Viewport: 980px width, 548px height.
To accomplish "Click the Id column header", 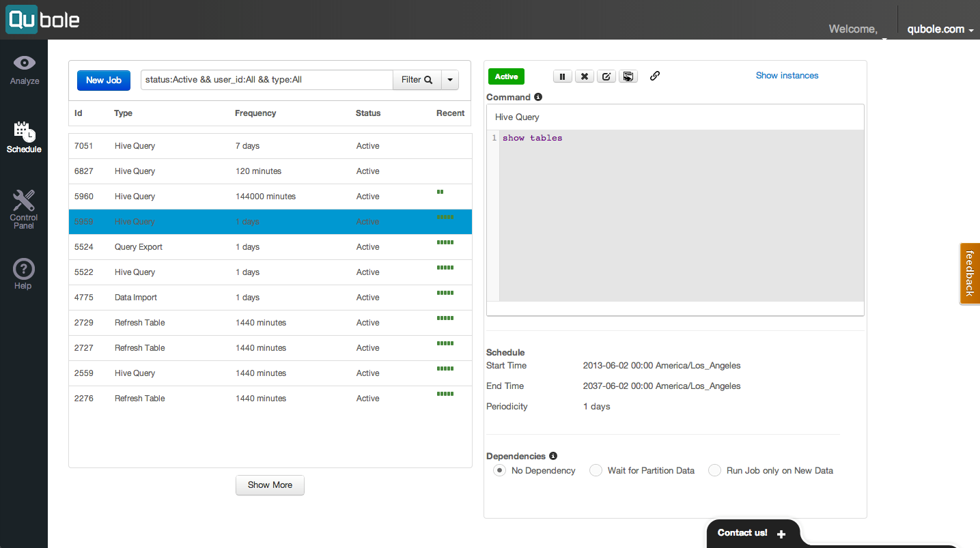I will (79, 113).
